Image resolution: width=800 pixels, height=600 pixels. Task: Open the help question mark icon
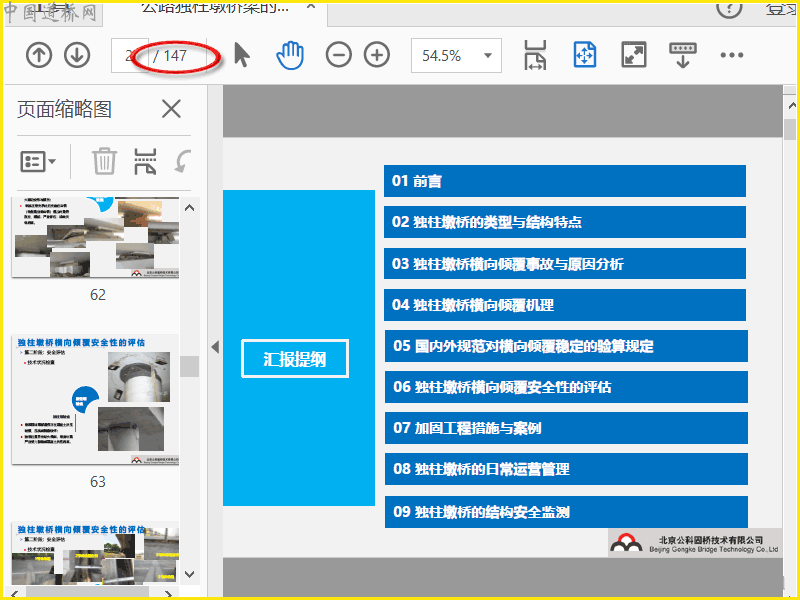pyautogui.click(x=729, y=8)
